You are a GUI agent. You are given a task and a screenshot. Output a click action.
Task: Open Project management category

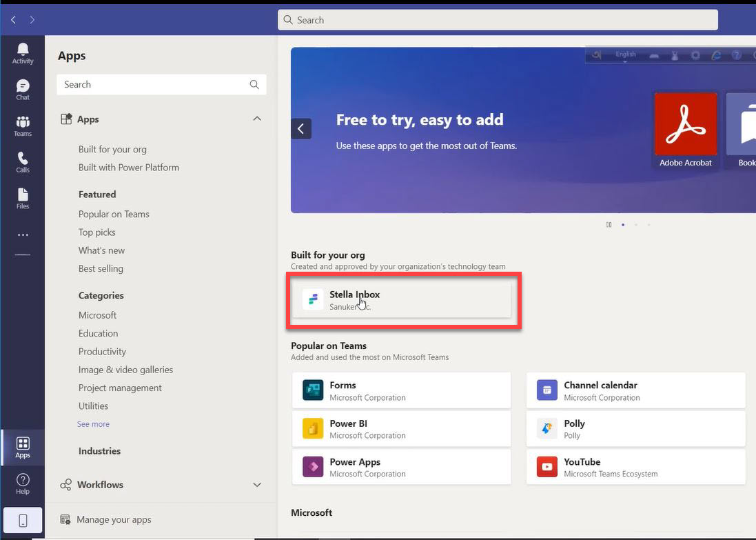(x=120, y=388)
